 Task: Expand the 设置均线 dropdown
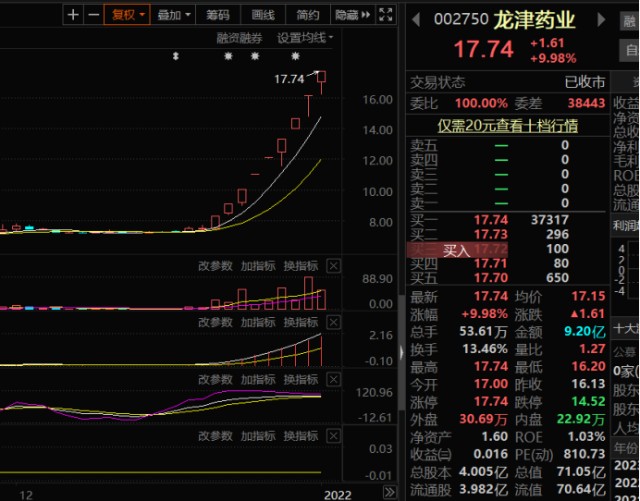coord(305,38)
